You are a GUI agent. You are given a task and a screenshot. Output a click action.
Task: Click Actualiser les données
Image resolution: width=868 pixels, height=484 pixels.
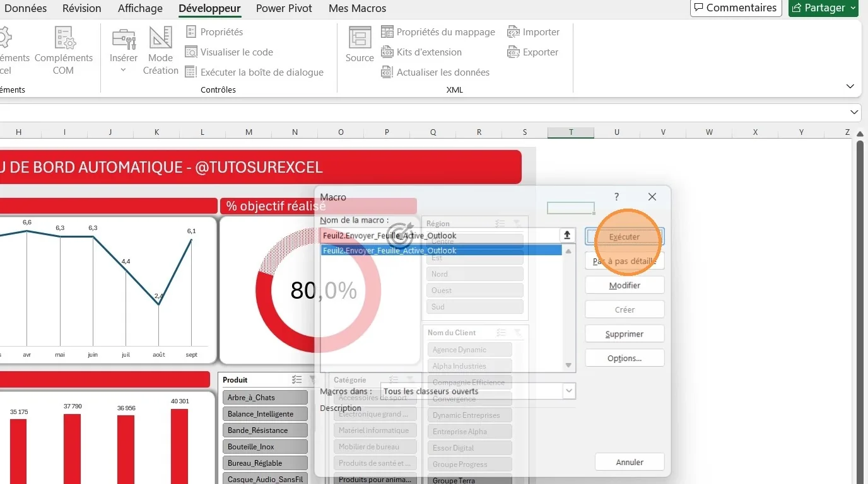click(435, 72)
